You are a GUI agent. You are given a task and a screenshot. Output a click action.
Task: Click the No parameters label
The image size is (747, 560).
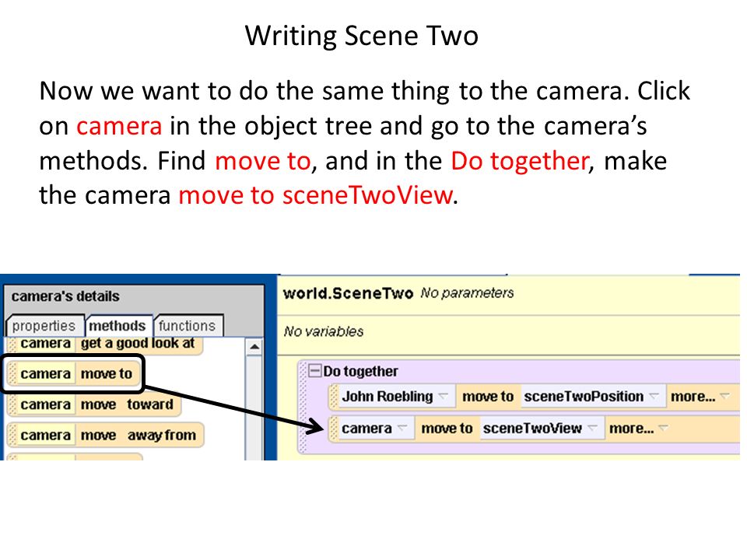(467, 293)
